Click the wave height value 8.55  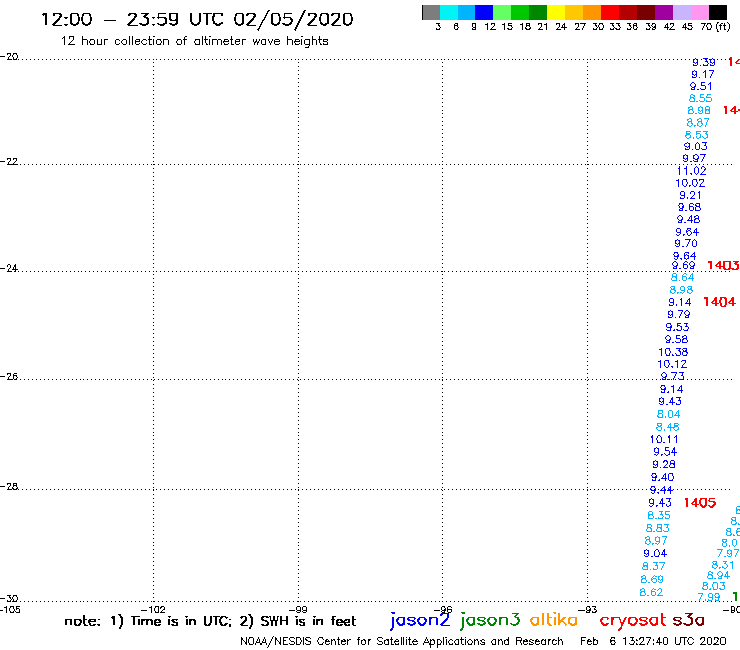700,98
